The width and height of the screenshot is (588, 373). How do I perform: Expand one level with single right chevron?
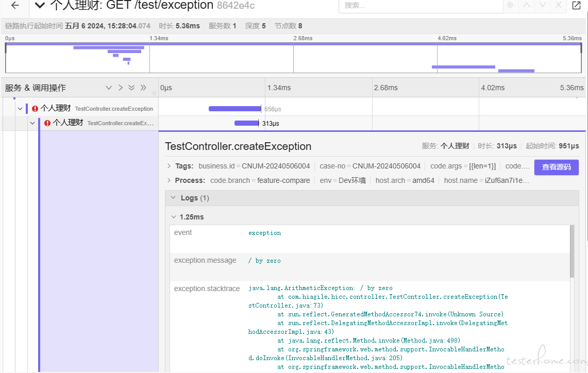coord(121,88)
